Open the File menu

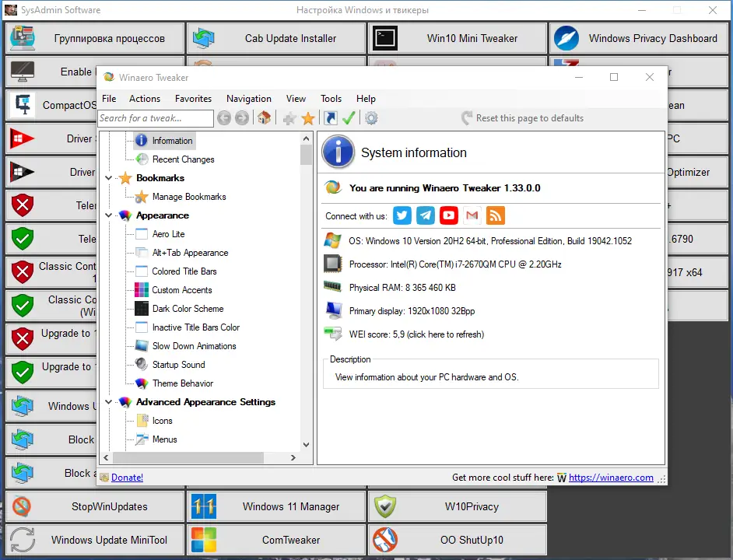pyautogui.click(x=109, y=99)
